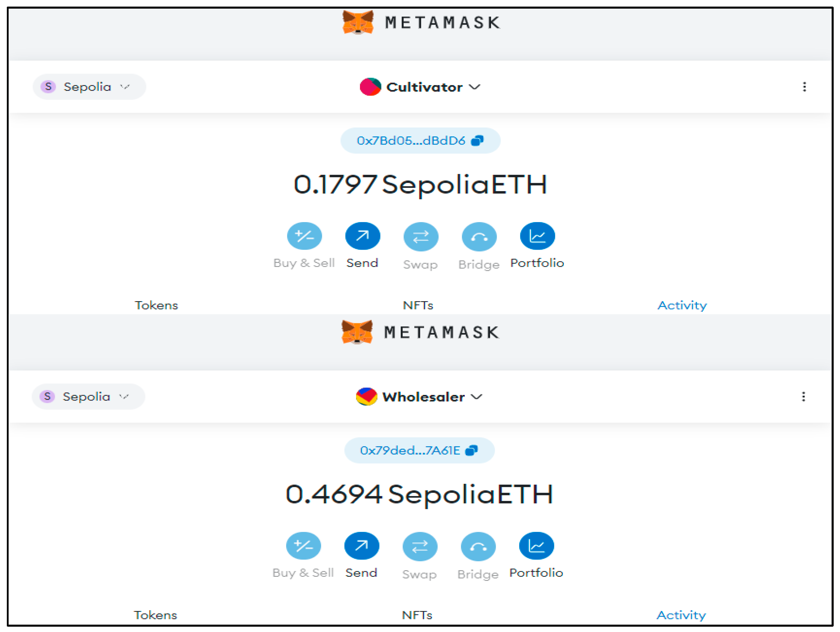Click the Cultivator account avatar
The height and width of the screenshot is (632, 840).
click(370, 87)
